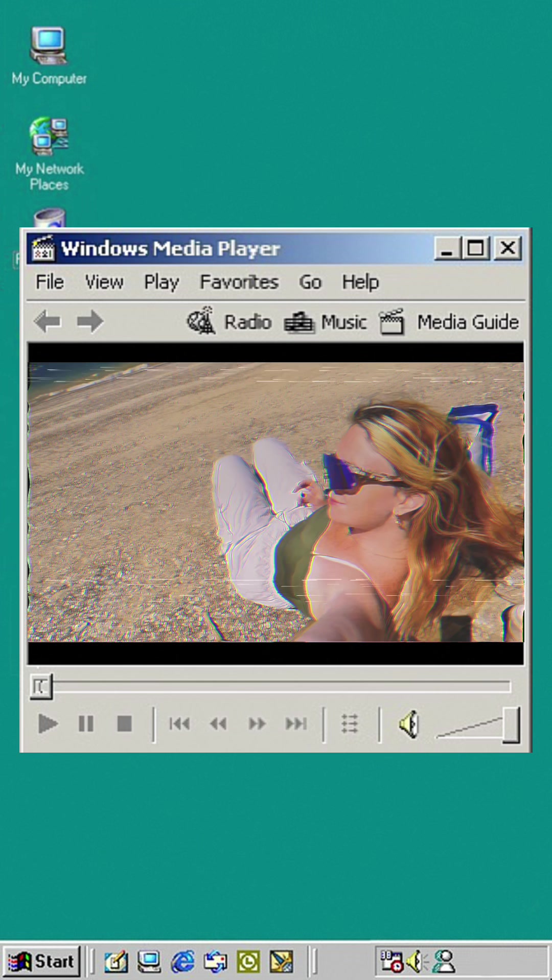Click the Back arrow in toolbar
552x980 pixels.
point(48,322)
